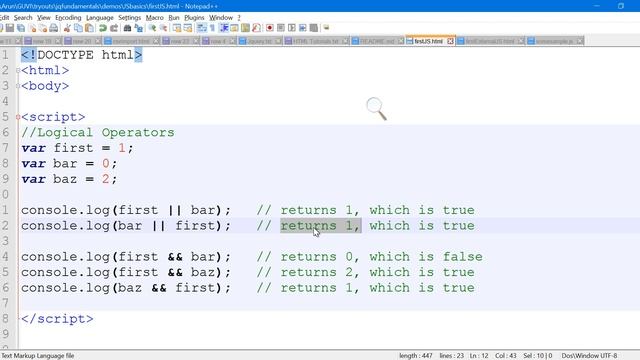Open the Edit menu

coord(4,18)
